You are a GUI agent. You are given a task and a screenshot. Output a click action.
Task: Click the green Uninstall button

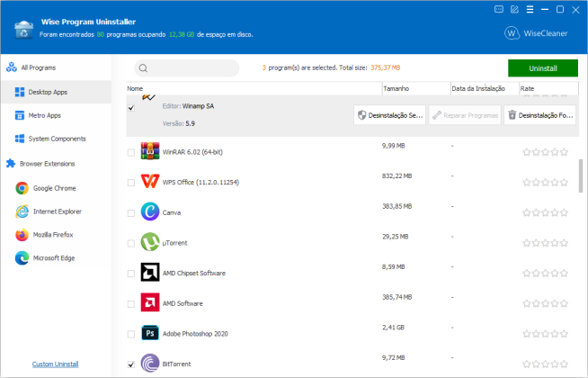(x=543, y=68)
